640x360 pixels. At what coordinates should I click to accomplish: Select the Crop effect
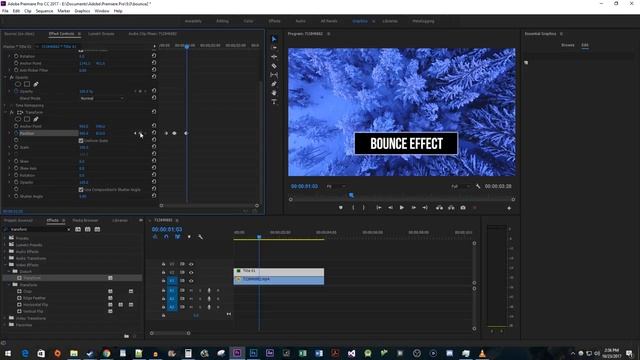[27, 291]
